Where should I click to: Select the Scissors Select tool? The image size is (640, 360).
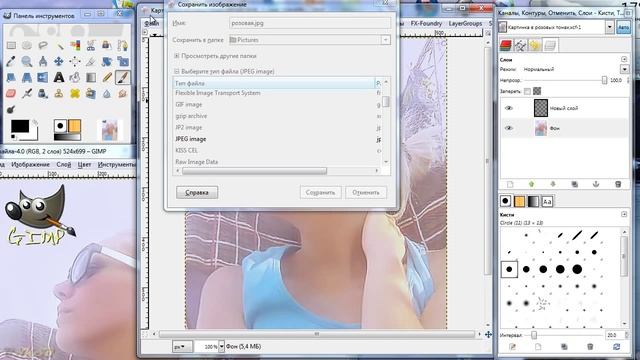91,45
